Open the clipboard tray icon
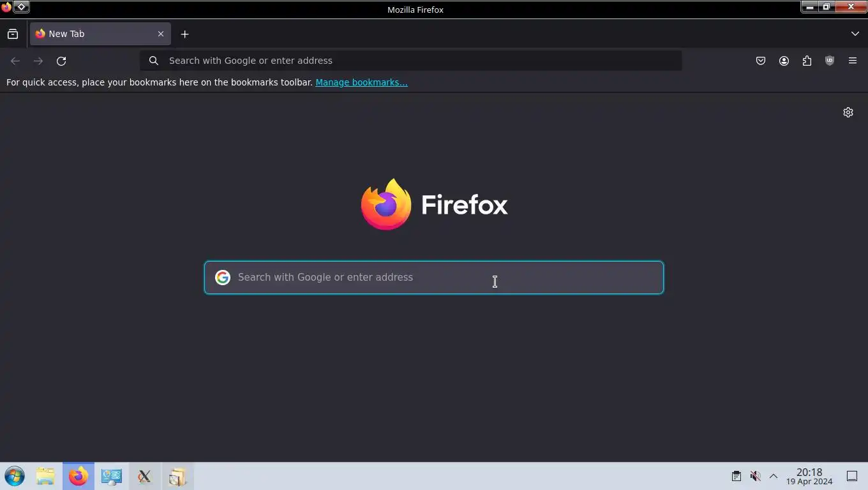The width and height of the screenshot is (868, 490). (736, 476)
